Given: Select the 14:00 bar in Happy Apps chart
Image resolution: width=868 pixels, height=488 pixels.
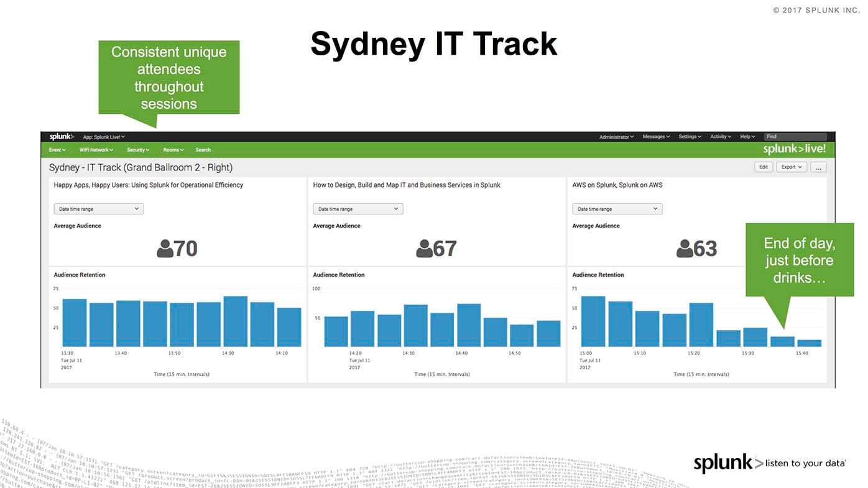Looking at the screenshot, I should pos(236,321).
